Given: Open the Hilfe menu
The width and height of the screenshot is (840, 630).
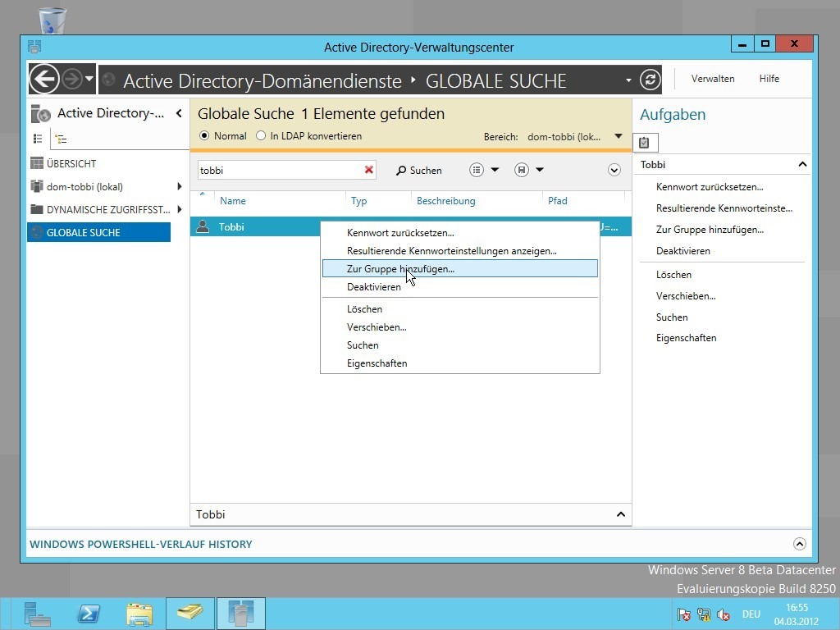Looking at the screenshot, I should (x=769, y=79).
